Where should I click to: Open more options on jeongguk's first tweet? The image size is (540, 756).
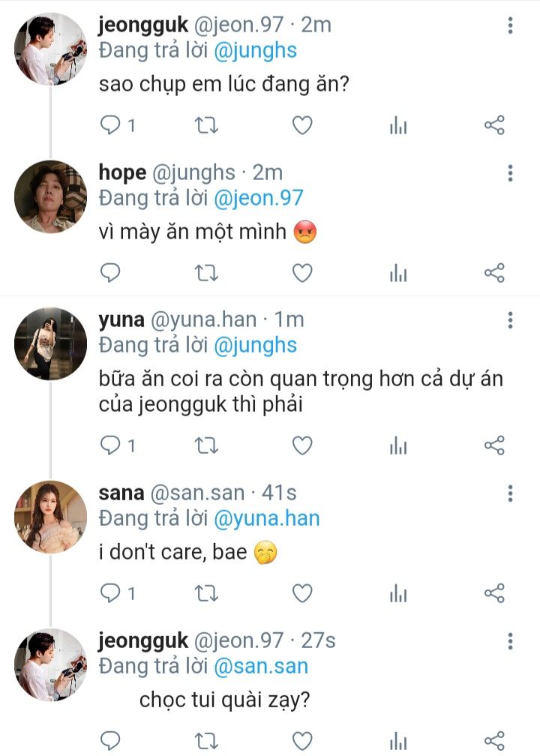(511, 26)
